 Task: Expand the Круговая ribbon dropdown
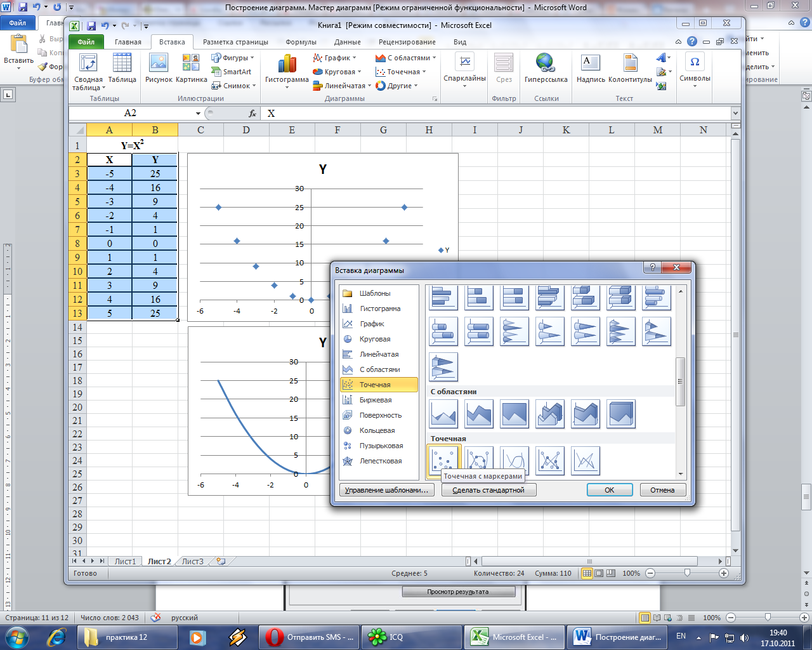337,72
